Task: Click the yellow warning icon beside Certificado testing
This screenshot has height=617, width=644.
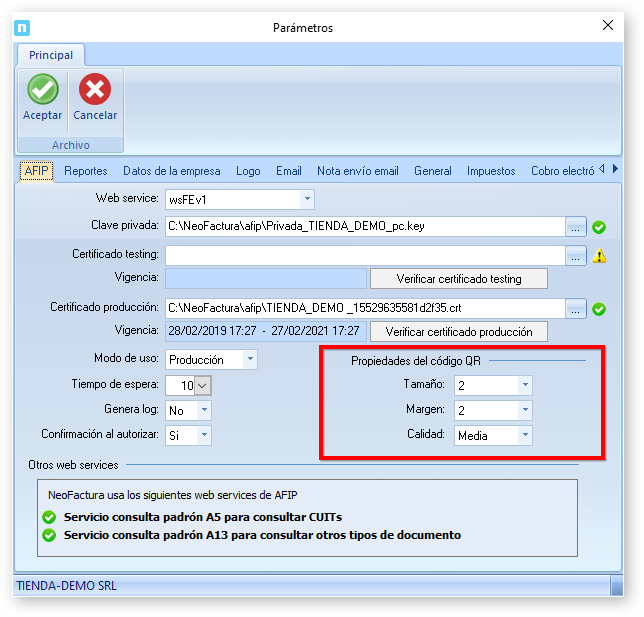Action: pyautogui.click(x=599, y=256)
